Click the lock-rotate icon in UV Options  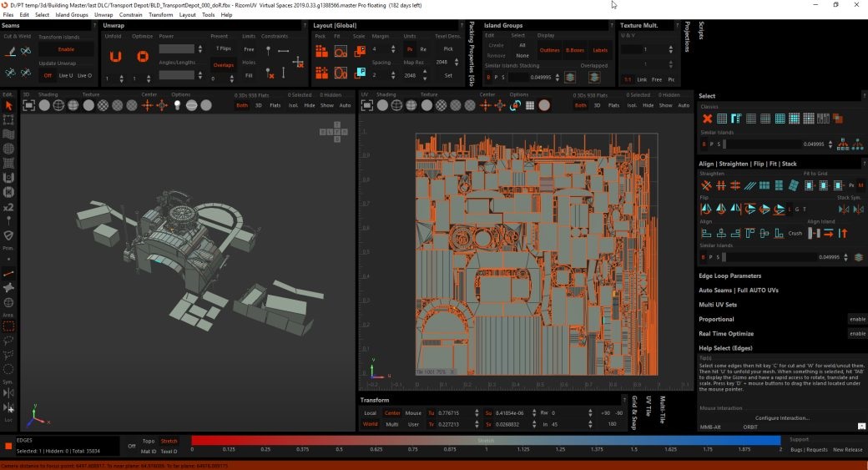(515, 105)
